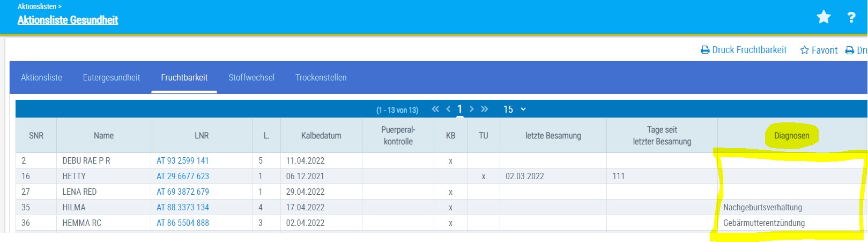Open help via the question mark icon

851,17
